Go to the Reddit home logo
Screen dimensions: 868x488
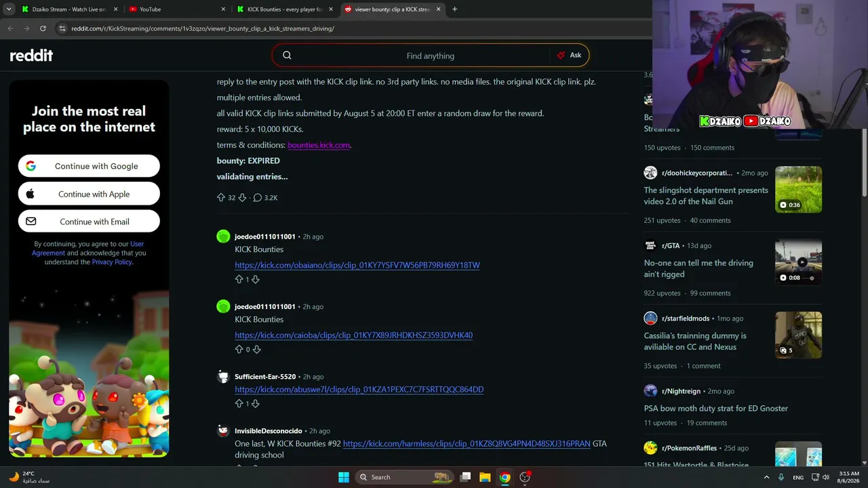31,56
